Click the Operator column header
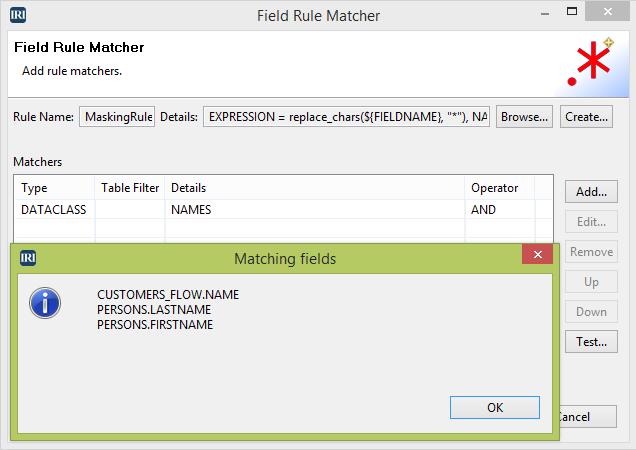636x450 pixels. pyautogui.click(x=494, y=188)
